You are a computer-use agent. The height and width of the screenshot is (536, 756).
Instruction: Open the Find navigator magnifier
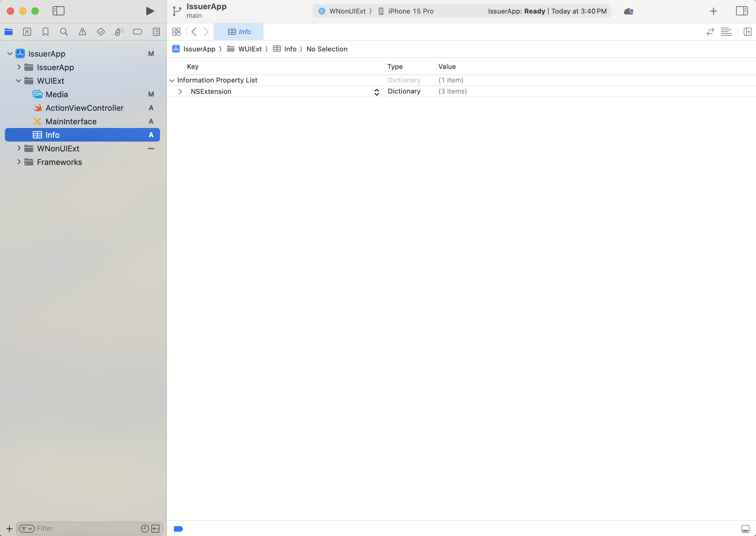tap(64, 32)
